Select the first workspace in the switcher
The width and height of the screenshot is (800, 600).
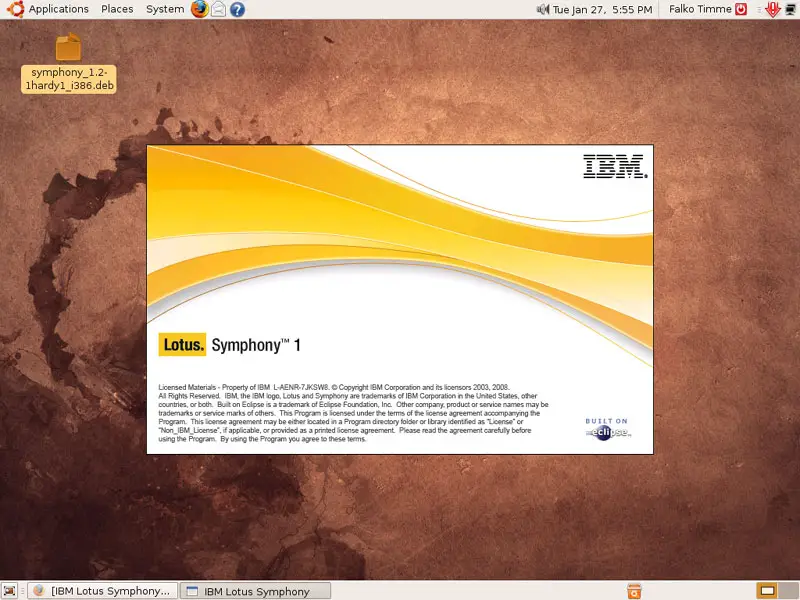click(767, 591)
